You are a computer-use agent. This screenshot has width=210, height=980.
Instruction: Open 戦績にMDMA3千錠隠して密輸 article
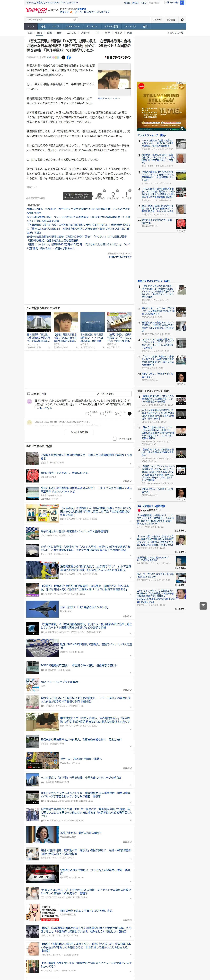coord(96,646)
